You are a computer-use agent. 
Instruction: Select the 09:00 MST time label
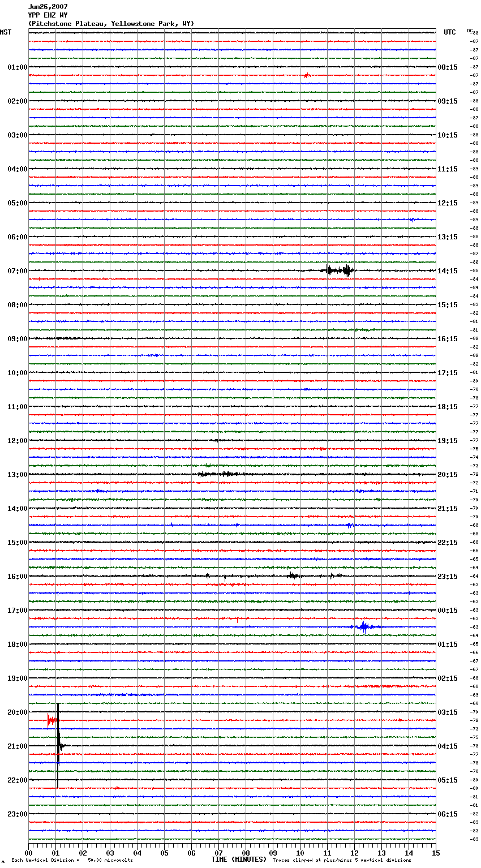pyautogui.click(x=18, y=339)
